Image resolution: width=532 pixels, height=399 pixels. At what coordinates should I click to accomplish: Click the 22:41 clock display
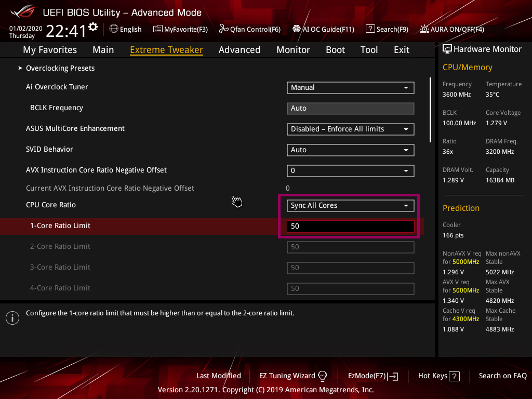66,31
